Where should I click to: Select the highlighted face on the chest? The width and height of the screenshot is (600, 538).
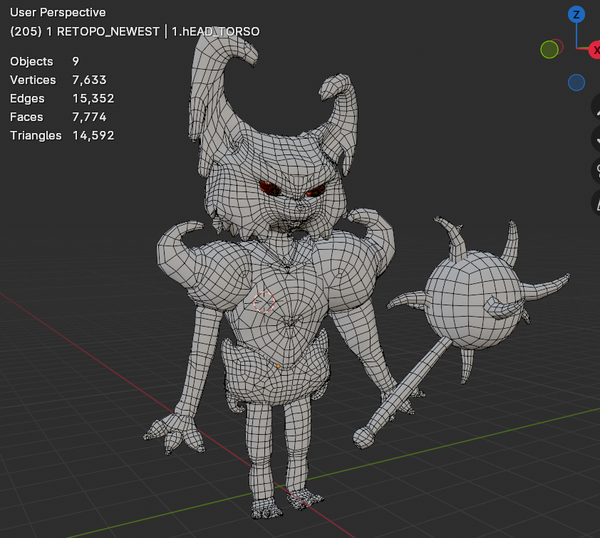(265, 302)
